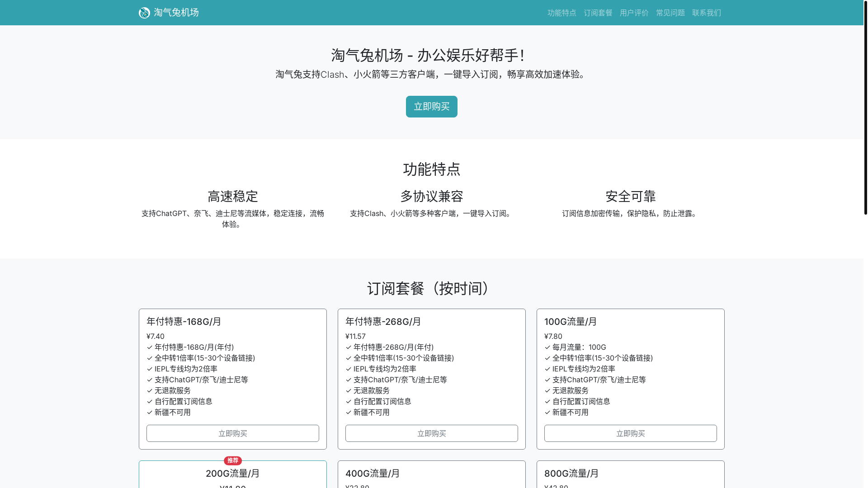The width and height of the screenshot is (868, 488).
Task: Go to 功能特点 in the navigation bar
Action: coord(561,13)
